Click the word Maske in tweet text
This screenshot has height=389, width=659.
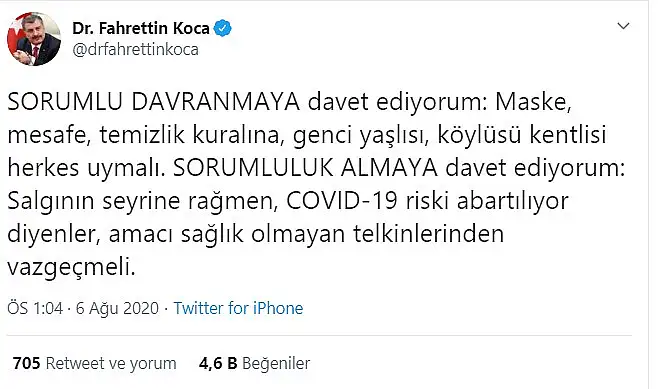(533, 102)
